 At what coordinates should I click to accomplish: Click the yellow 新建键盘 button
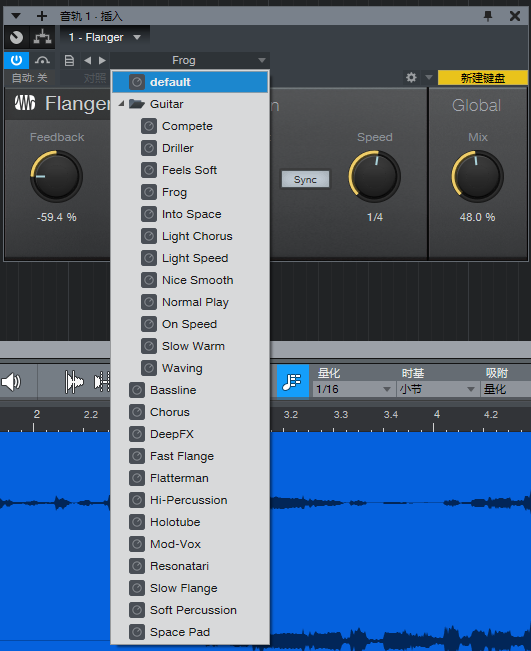(482, 78)
